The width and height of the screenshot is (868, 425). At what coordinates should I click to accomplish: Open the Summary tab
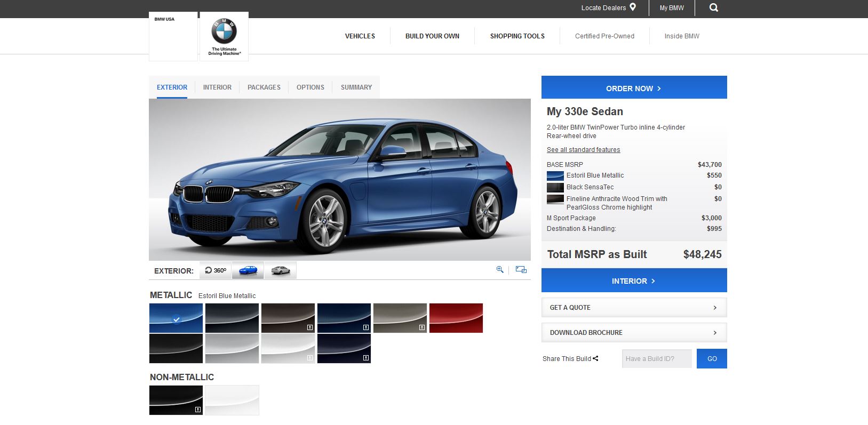pyautogui.click(x=356, y=87)
